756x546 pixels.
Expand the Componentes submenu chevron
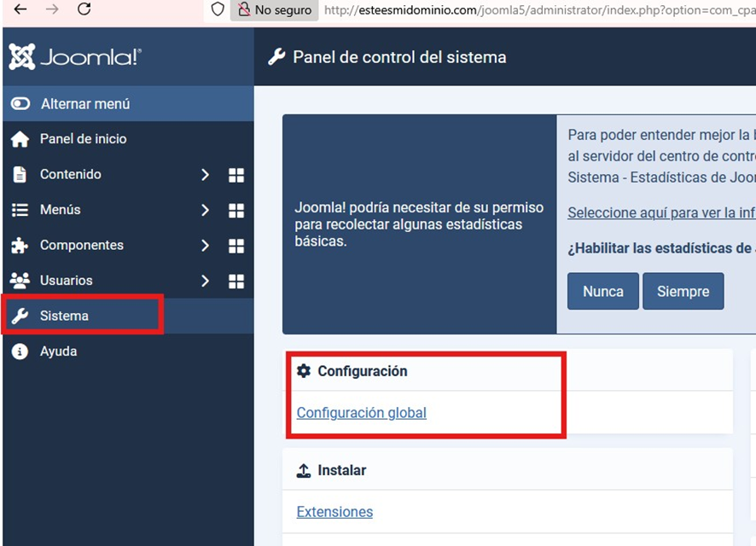tap(205, 246)
